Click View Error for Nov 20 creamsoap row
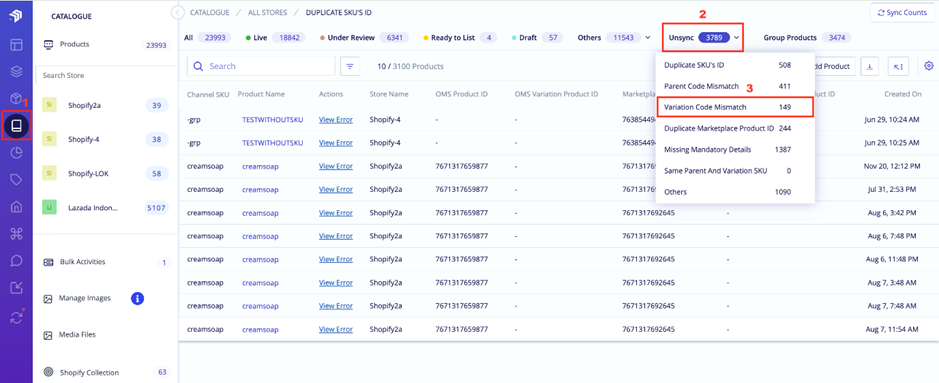 pyautogui.click(x=335, y=166)
